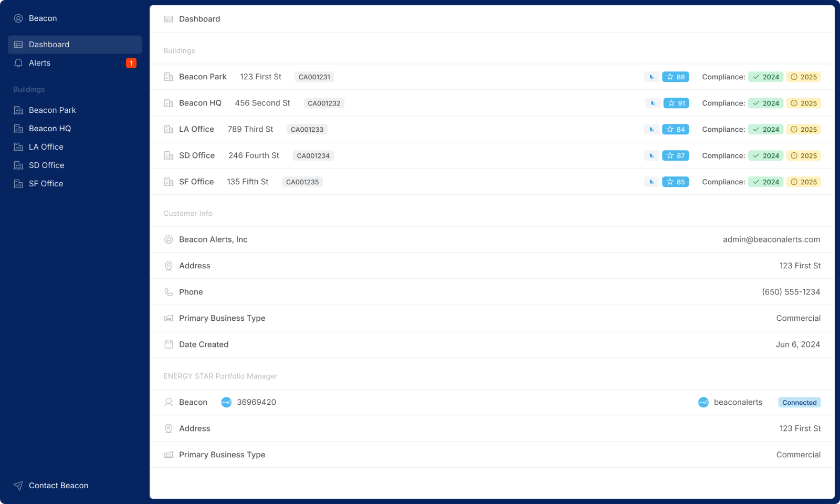Select LA Office in sidebar buildings

pos(75,147)
